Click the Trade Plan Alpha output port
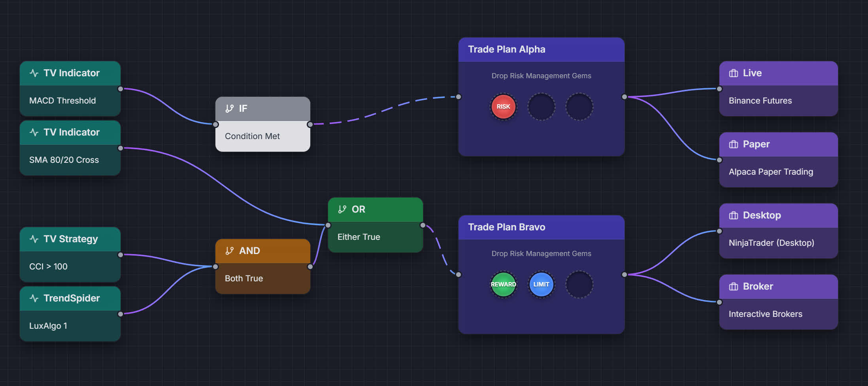 click(624, 97)
